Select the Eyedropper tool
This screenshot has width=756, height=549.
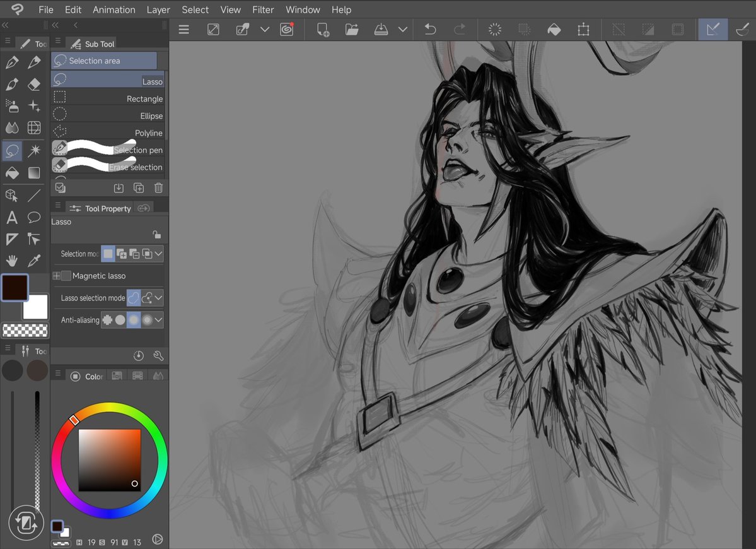[34, 261]
